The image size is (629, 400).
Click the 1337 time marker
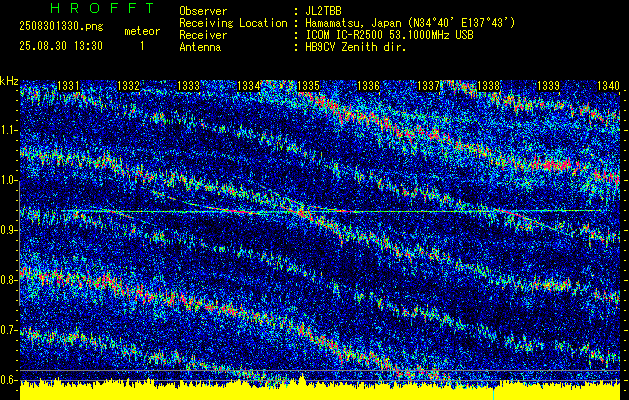point(428,85)
